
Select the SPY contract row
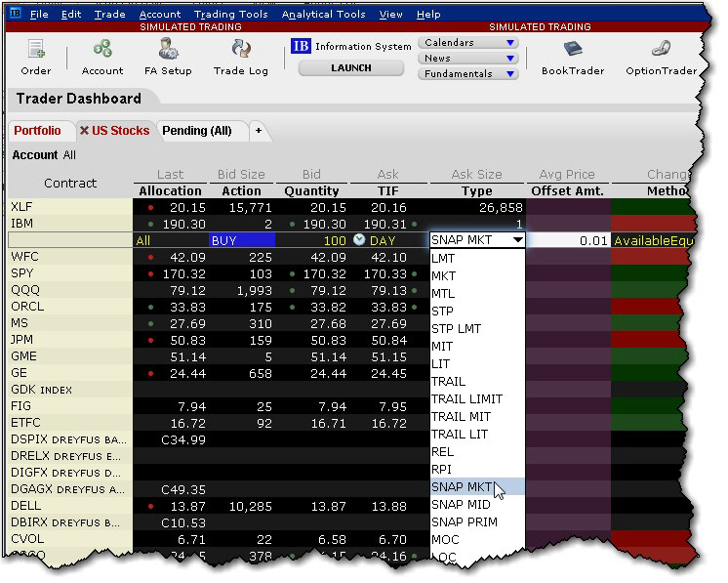(x=70, y=273)
